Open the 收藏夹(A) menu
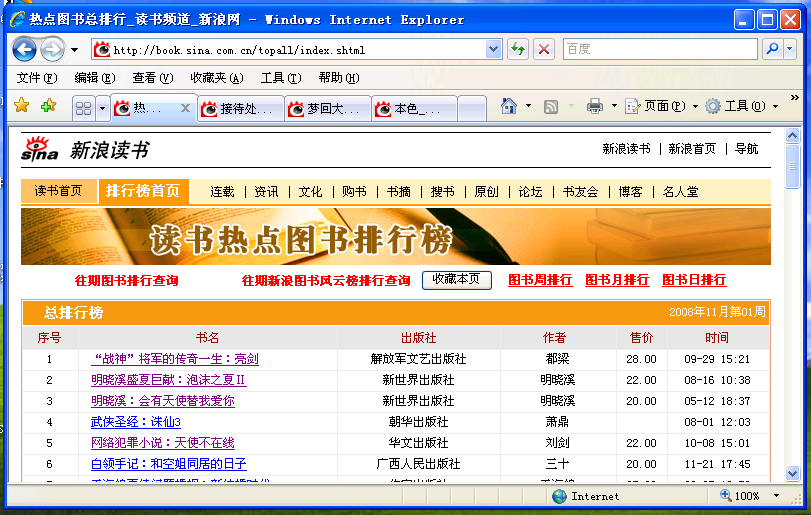The image size is (811, 515). click(217, 78)
